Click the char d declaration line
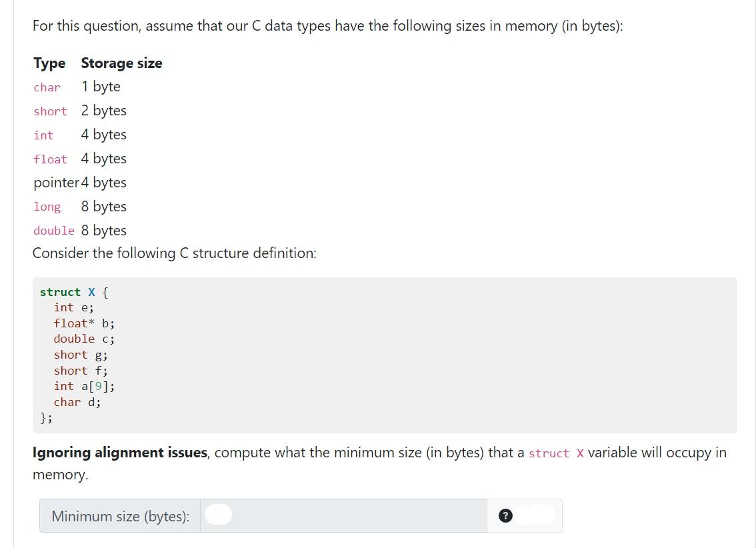 77,402
